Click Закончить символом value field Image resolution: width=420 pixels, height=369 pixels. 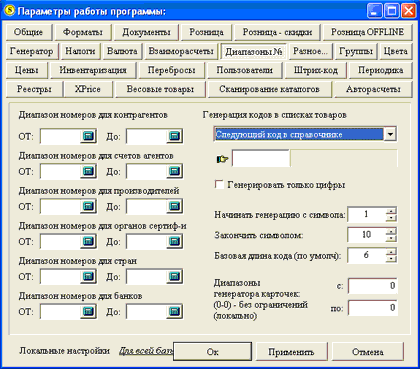(x=367, y=235)
